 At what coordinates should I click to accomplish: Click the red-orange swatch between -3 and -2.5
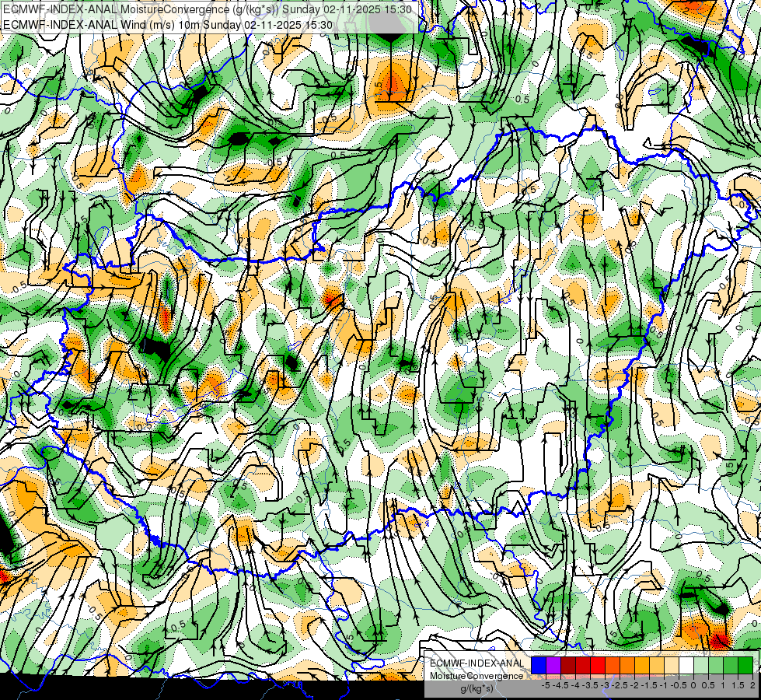pyautogui.click(x=613, y=666)
